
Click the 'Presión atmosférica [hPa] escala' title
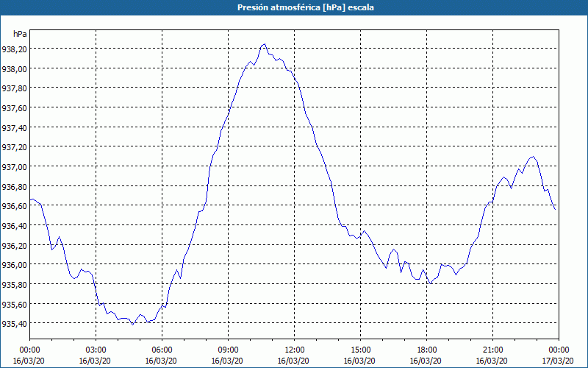coord(305,7)
